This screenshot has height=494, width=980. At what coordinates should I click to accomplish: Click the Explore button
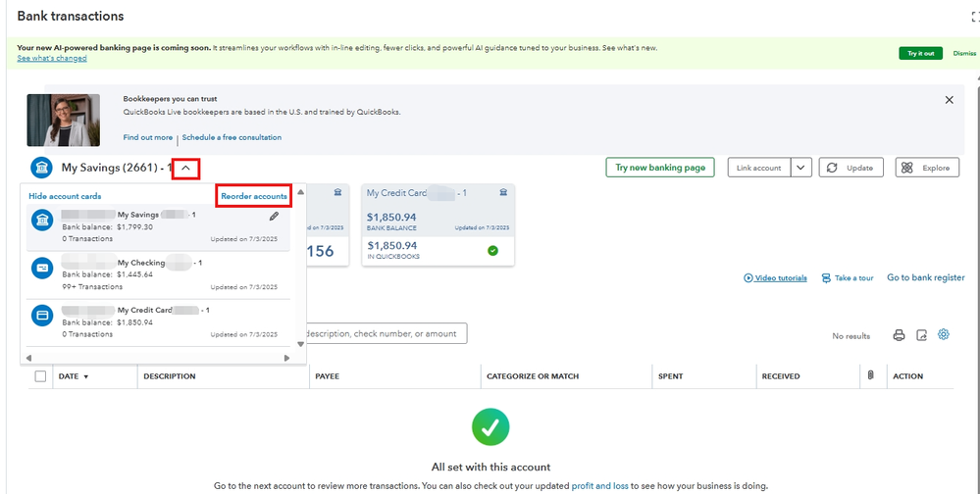coord(927,168)
